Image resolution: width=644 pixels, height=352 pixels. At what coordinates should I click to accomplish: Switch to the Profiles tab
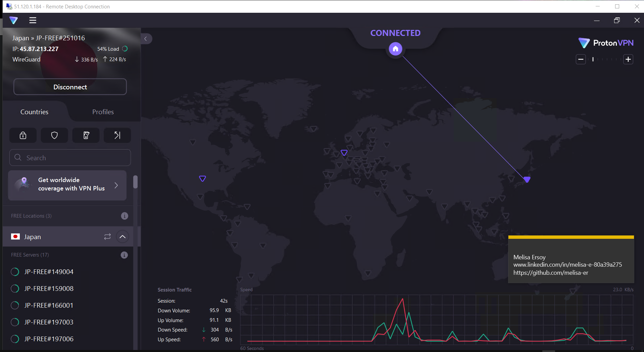tap(103, 112)
